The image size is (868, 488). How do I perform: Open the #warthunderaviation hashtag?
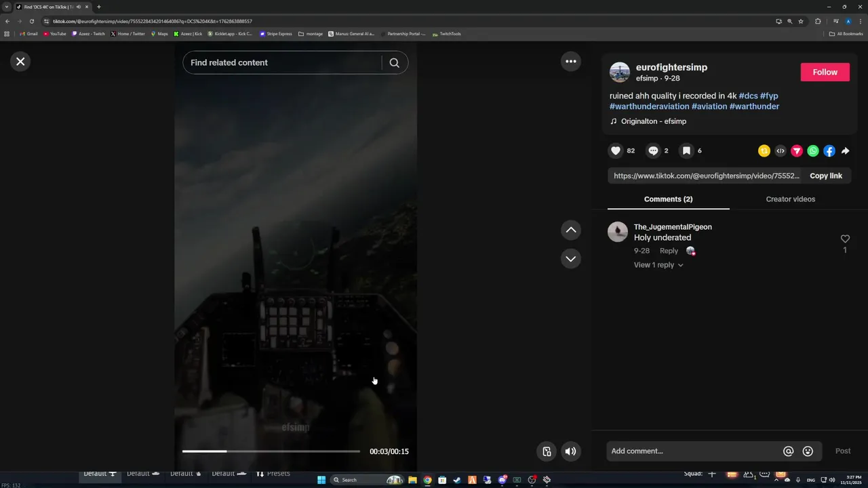pos(649,106)
